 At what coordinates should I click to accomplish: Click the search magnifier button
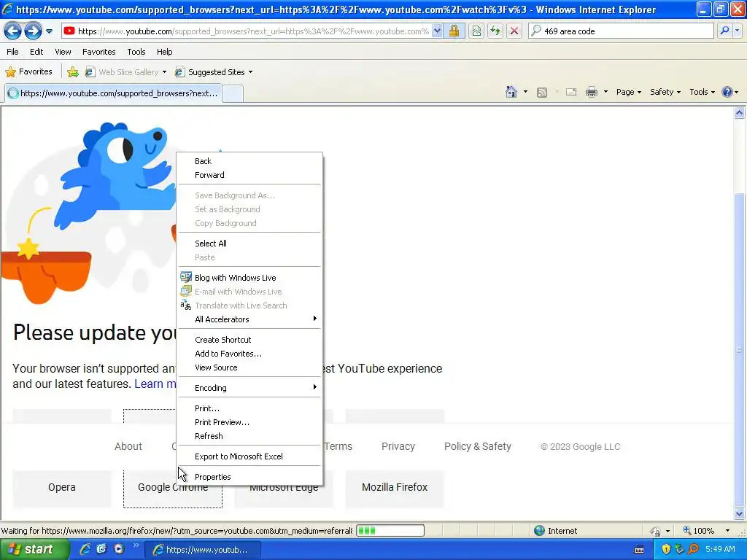724,31
